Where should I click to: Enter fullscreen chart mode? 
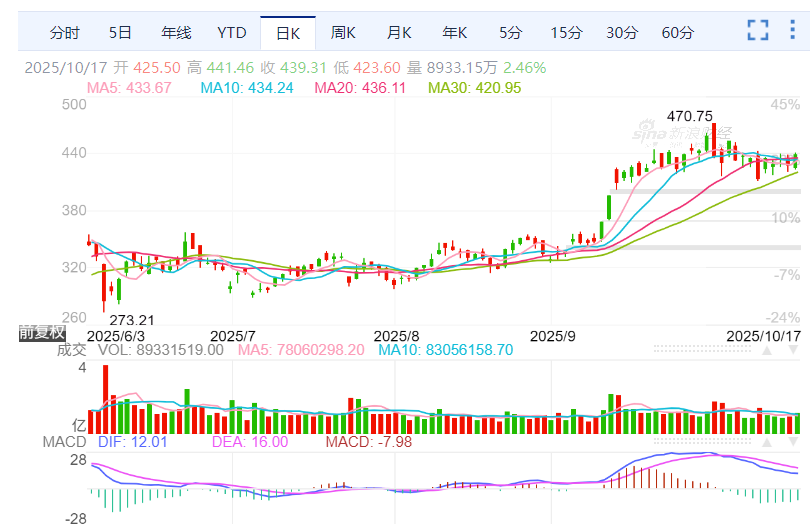[x=758, y=30]
